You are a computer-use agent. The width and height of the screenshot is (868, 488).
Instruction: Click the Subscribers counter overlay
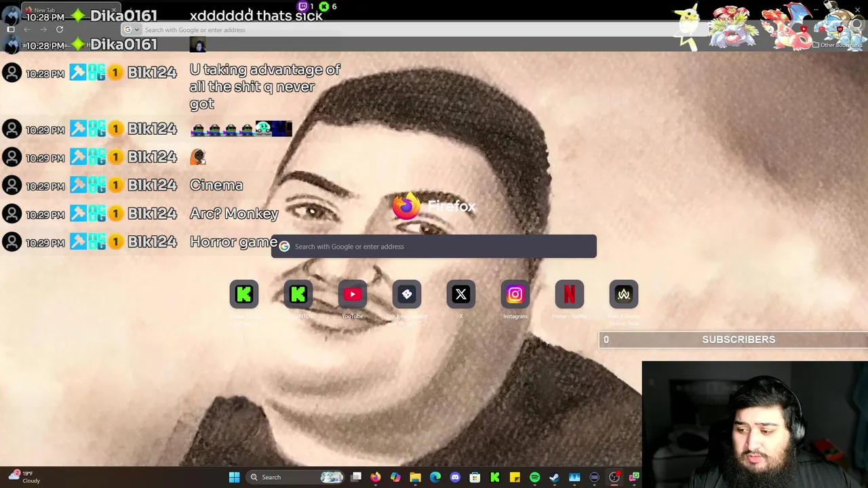[733, 340]
